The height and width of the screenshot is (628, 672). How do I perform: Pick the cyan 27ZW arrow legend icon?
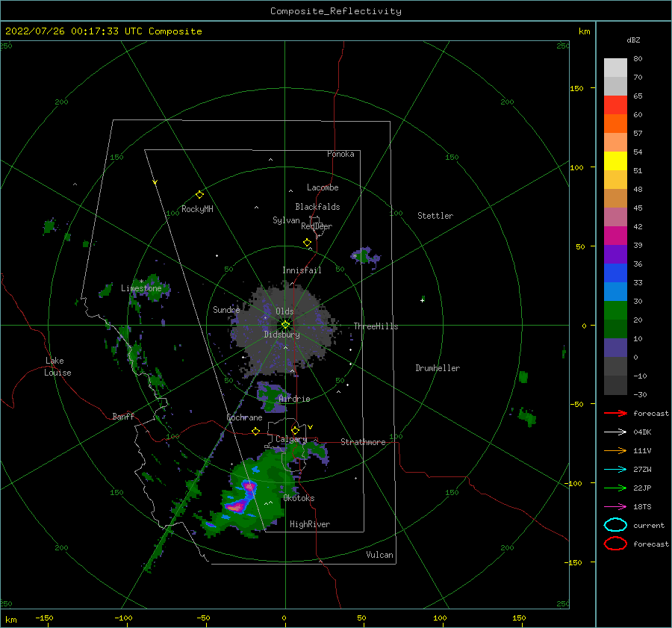tap(615, 469)
